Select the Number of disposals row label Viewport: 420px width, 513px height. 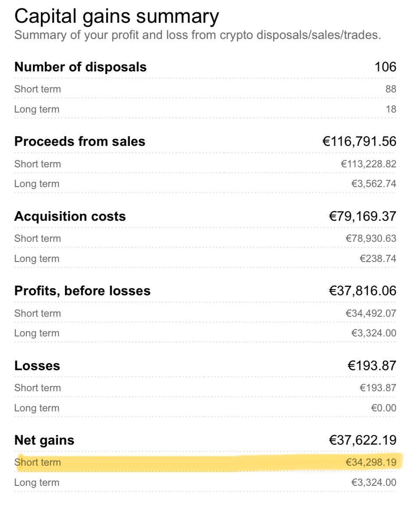[81, 67]
